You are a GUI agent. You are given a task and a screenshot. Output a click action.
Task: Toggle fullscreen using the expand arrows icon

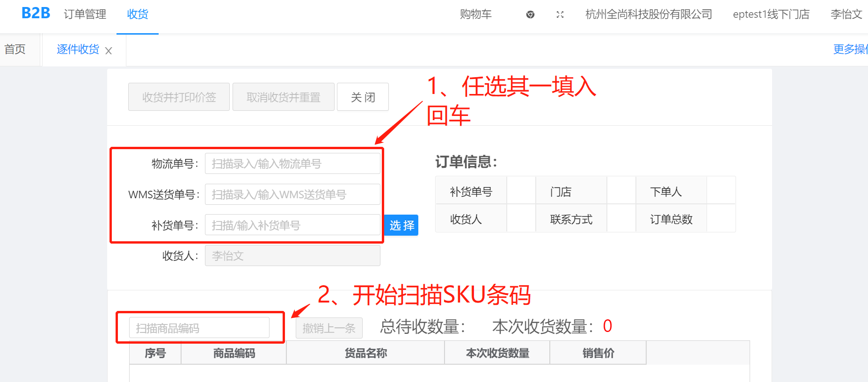click(x=560, y=14)
